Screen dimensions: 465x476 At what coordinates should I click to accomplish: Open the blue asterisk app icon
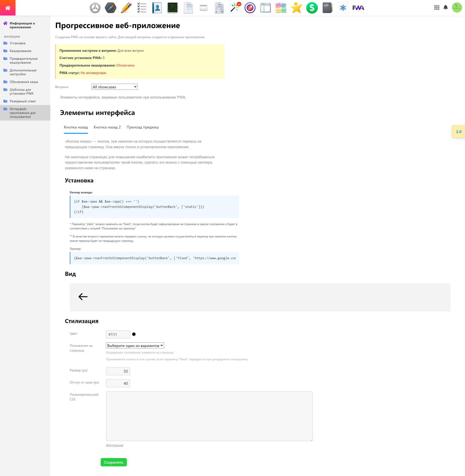click(x=343, y=8)
